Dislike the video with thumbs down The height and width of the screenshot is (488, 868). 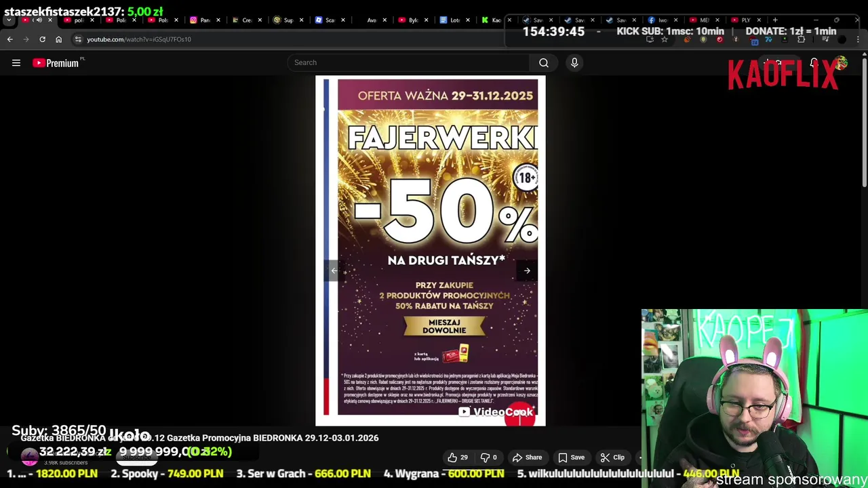tap(489, 457)
